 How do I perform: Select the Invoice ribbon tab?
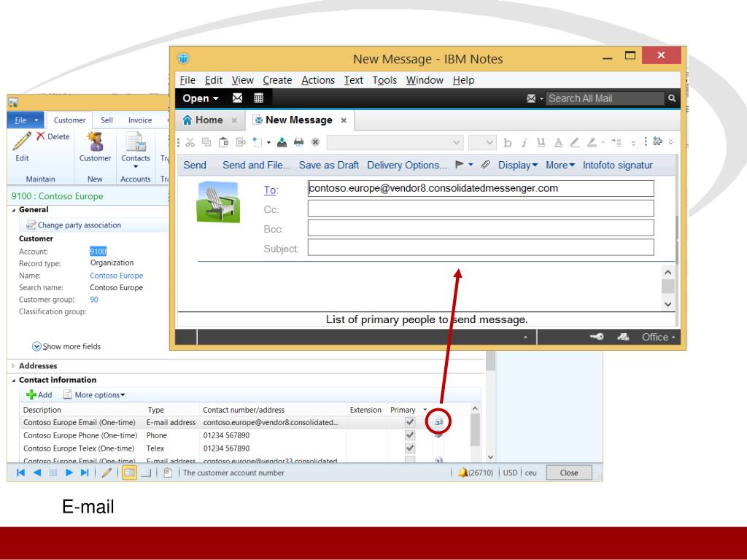140,120
